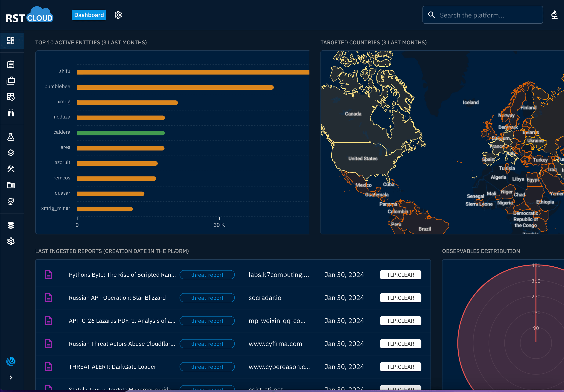564x392 pixels.
Task: Open the briefcase cases icon in sidebar
Action: 11,81
